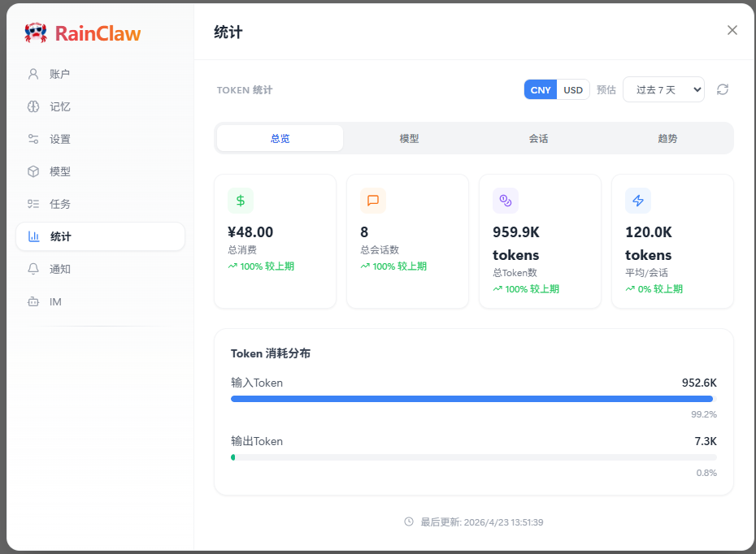
Task: Click the 设置 settings icon
Action: [33, 139]
